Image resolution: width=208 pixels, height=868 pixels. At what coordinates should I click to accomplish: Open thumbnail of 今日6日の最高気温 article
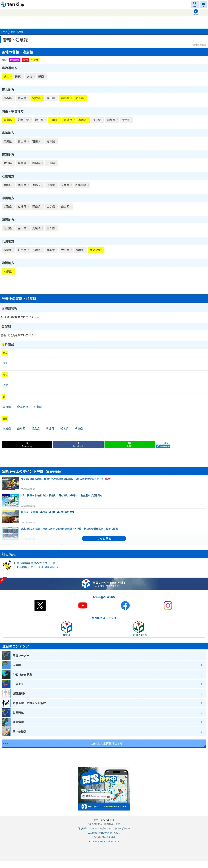click(10, 484)
